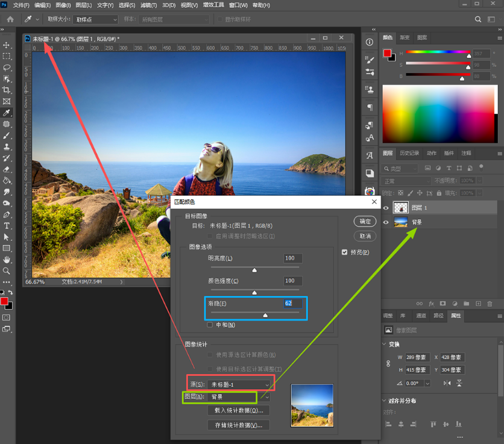Click the 确定 button in 匹配颜色 dialog
504x444 pixels.
(x=365, y=221)
